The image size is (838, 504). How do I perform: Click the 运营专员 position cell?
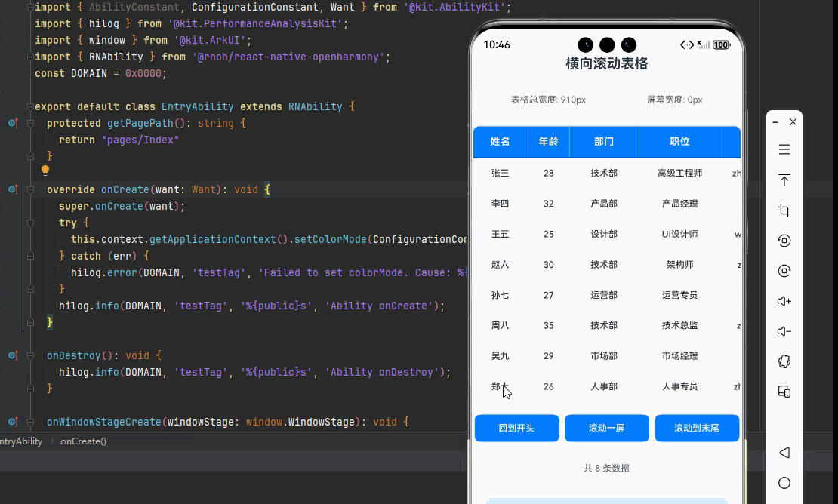coord(679,295)
